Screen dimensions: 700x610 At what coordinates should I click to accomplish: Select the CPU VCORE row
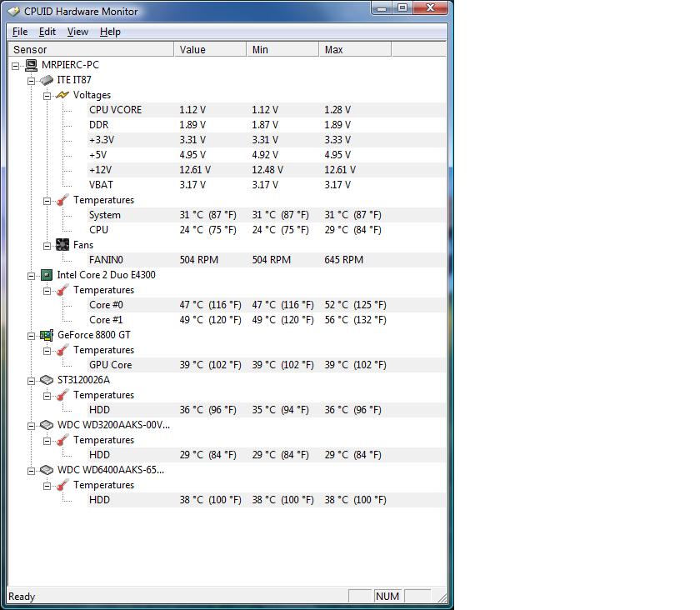pyautogui.click(x=267, y=110)
